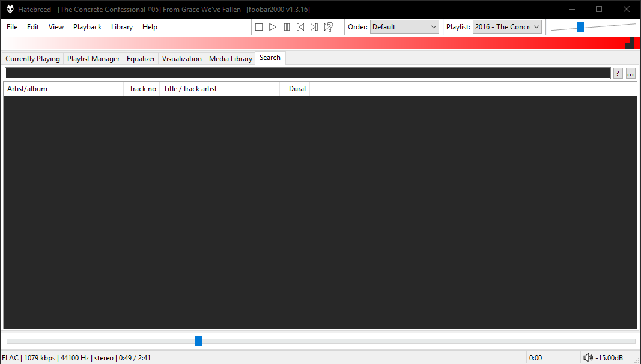Expand the Order dropdown set to Default
Screen dimensions: 641x364
tap(404, 27)
